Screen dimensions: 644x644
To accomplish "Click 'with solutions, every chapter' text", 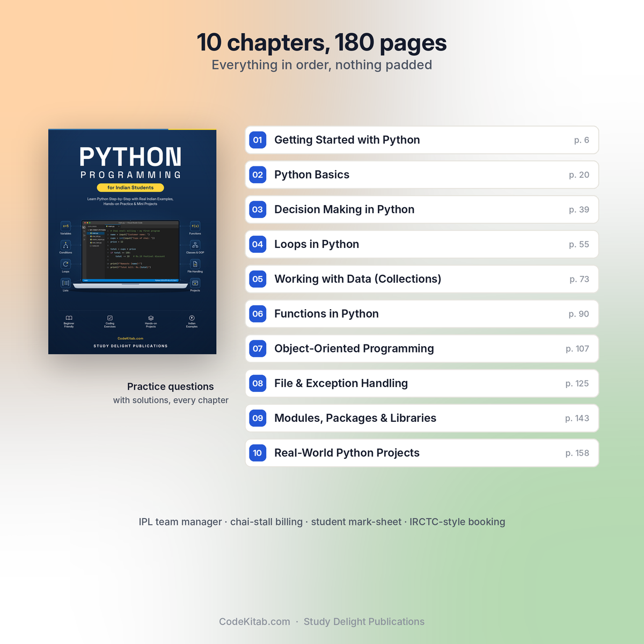I will point(171,400).
